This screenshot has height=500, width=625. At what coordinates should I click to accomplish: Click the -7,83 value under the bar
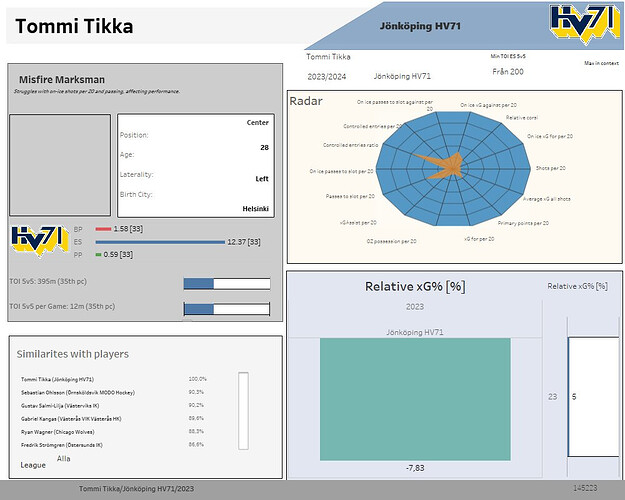[x=415, y=468]
